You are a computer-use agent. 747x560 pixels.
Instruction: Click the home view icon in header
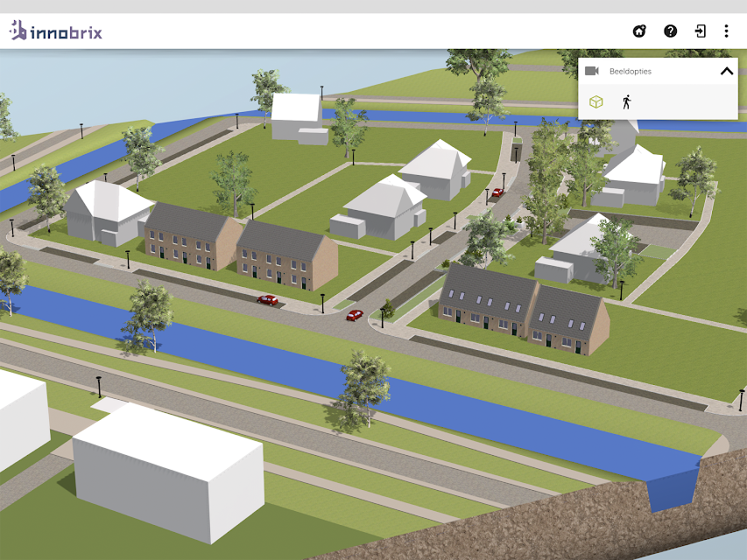[639, 31]
